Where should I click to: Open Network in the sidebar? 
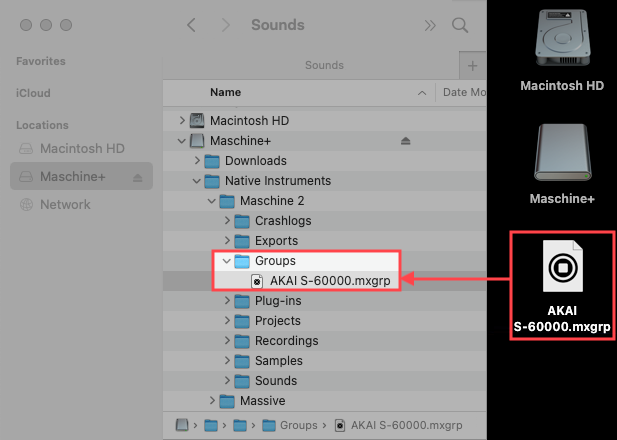coord(64,205)
